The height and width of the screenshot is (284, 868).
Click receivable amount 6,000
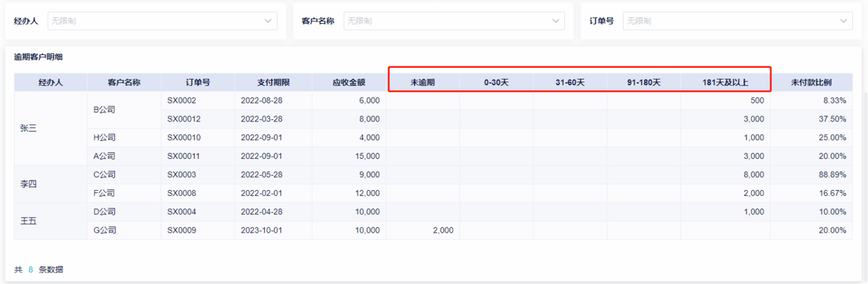coord(369,100)
